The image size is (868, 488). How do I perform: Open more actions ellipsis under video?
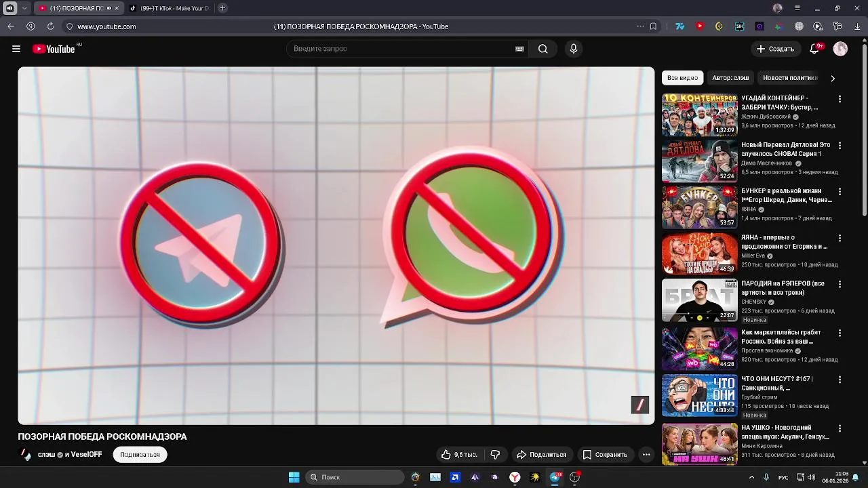[x=646, y=454]
